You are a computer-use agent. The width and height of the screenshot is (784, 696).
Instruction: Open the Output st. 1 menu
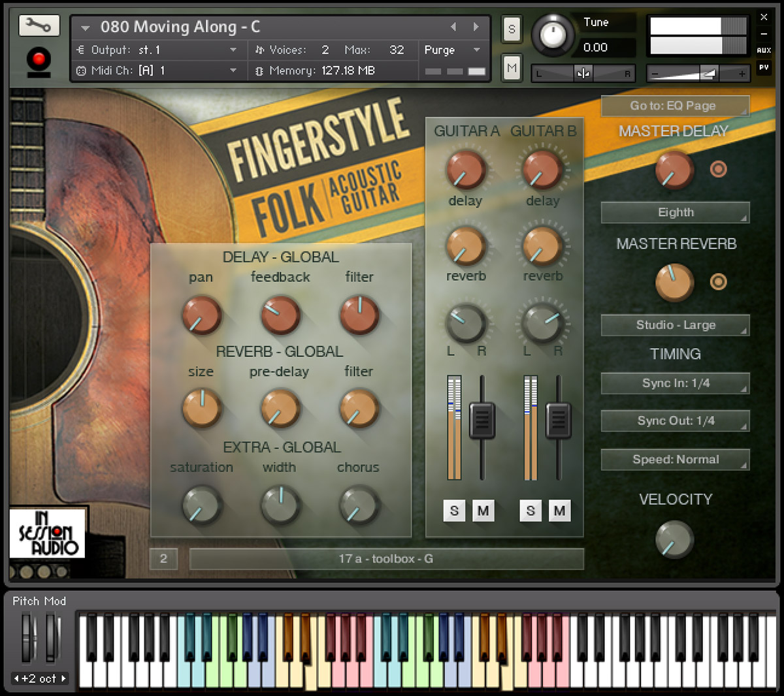[157, 50]
